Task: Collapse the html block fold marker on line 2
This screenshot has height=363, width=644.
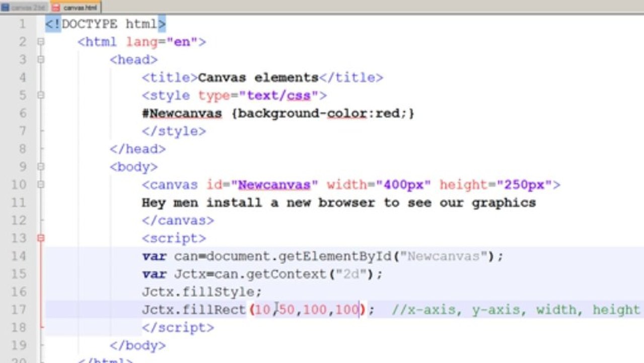Action: pyautogui.click(x=41, y=42)
